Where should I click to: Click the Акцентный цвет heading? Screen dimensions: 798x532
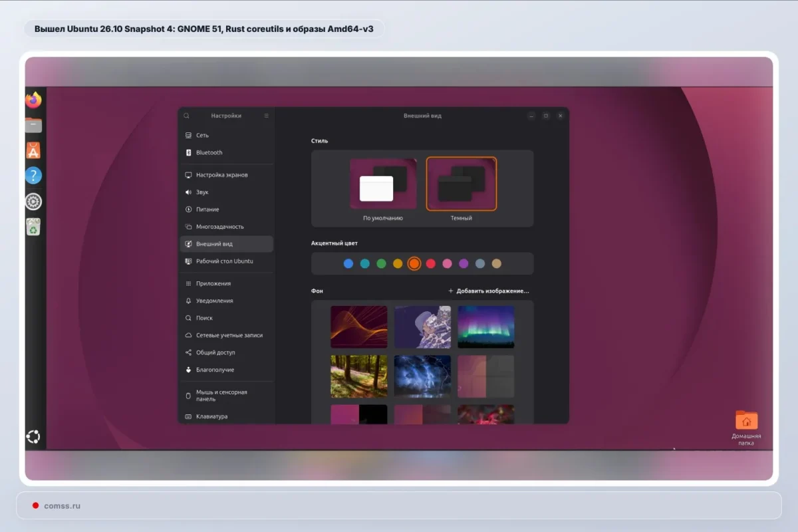tap(334, 243)
